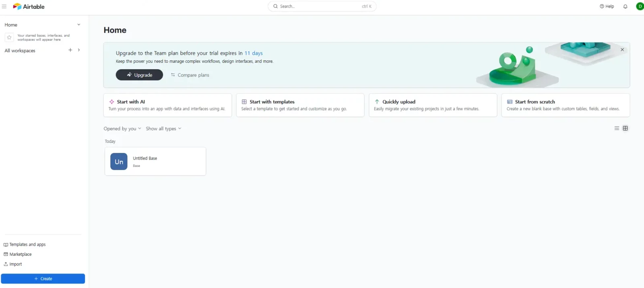644x288 pixels.
Task: Click the Airtable logo
Action: coord(29,6)
